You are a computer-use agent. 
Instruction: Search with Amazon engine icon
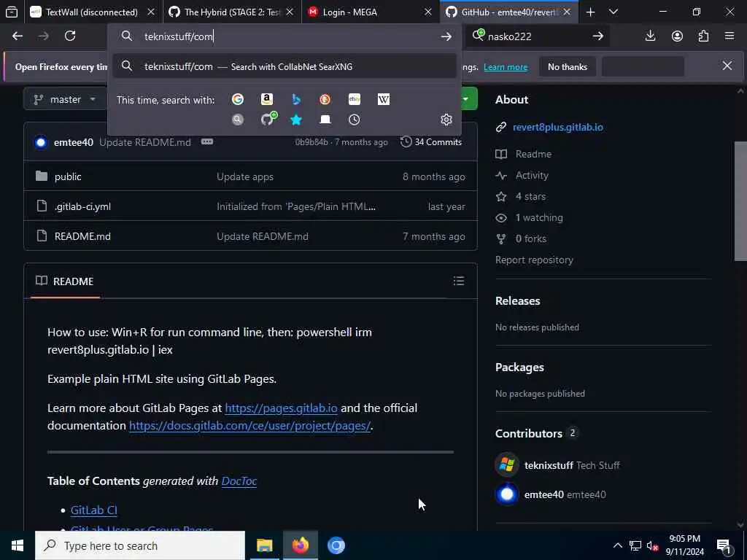(x=267, y=99)
